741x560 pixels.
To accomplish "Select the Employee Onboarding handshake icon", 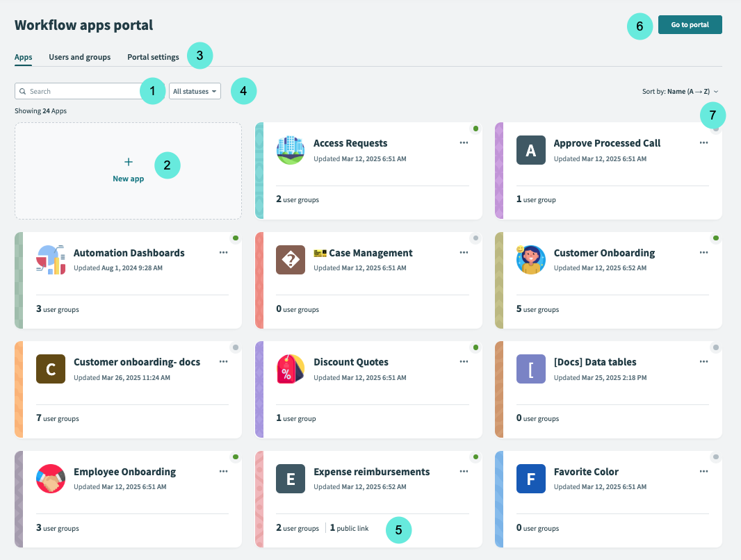I will pos(51,478).
